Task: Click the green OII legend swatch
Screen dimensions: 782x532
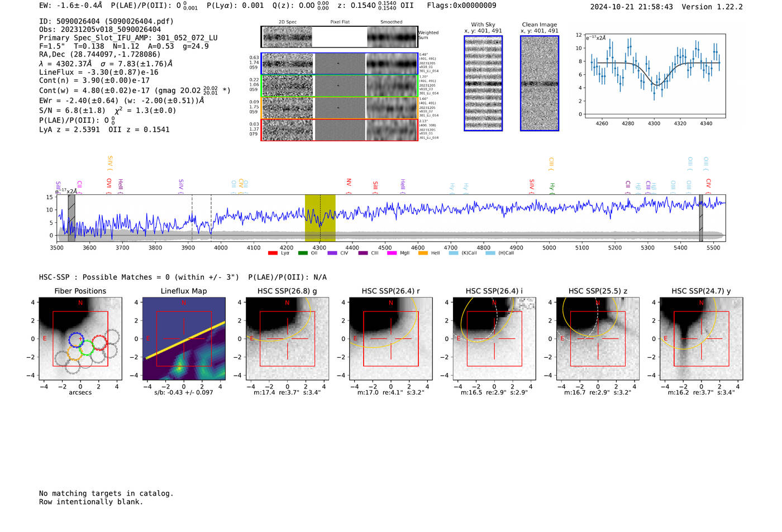Action: [303, 253]
